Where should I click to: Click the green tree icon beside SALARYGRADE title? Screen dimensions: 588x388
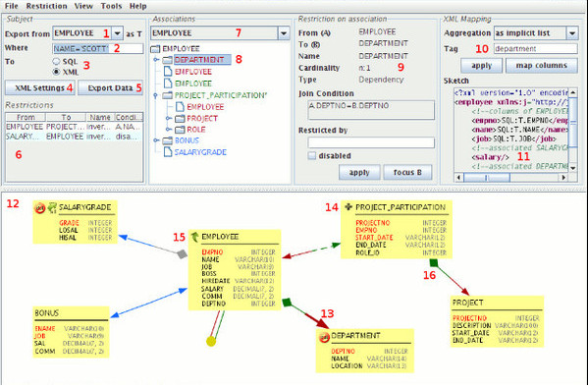click(x=52, y=207)
